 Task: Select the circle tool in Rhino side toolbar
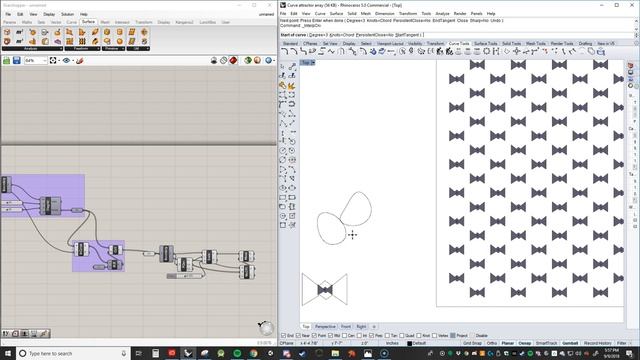[282, 151]
